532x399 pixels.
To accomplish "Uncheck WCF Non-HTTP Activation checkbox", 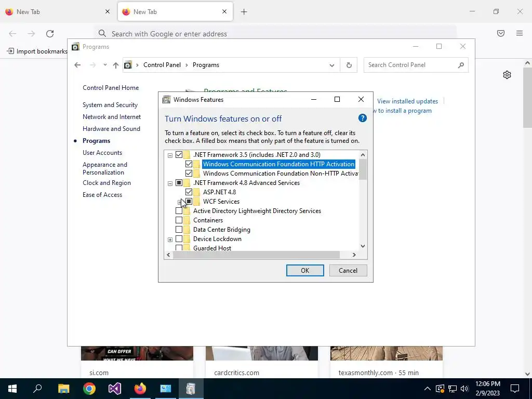I will tap(189, 174).
